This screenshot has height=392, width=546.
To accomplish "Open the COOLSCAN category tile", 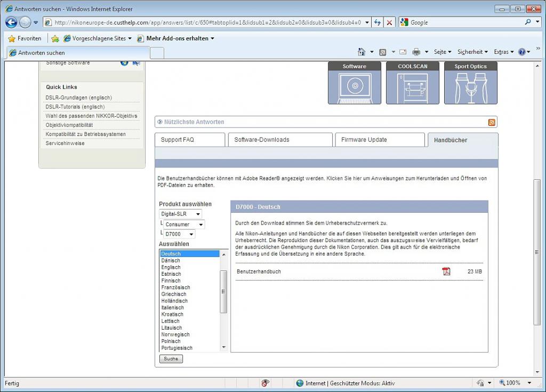I will click(413, 83).
